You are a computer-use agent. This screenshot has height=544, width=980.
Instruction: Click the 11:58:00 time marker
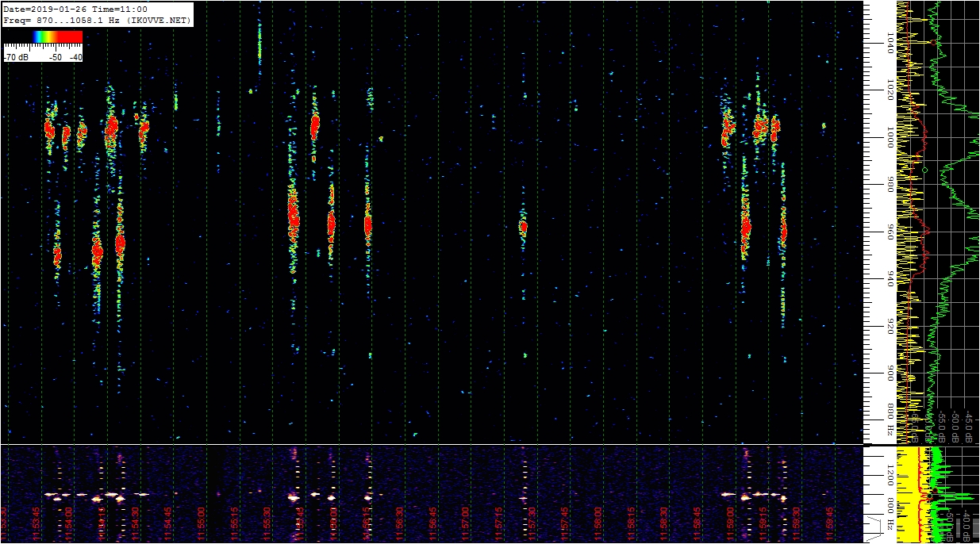pyautogui.click(x=598, y=523)
